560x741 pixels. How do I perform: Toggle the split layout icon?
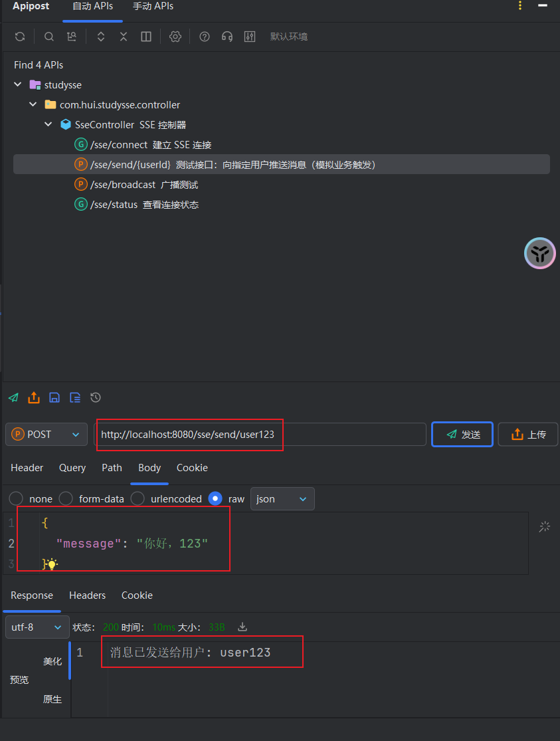pos(146,37)
